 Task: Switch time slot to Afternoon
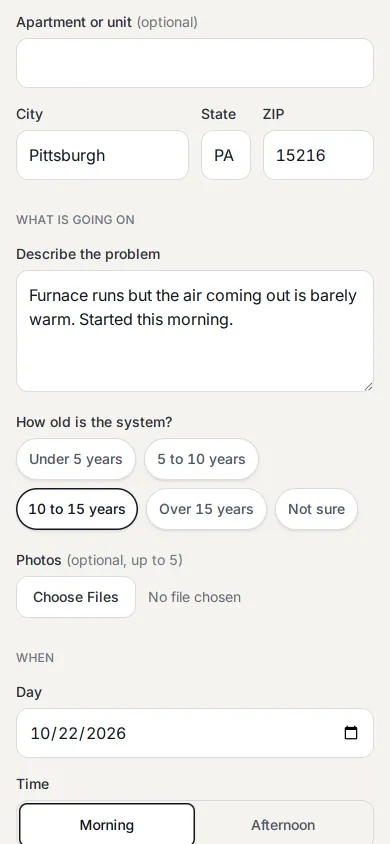click(x=283, y=825)
